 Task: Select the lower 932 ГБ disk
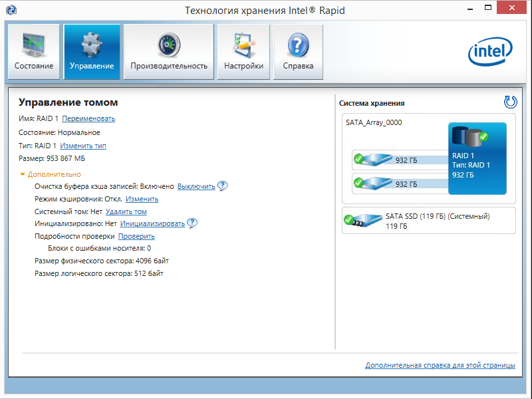click(400, 184)
